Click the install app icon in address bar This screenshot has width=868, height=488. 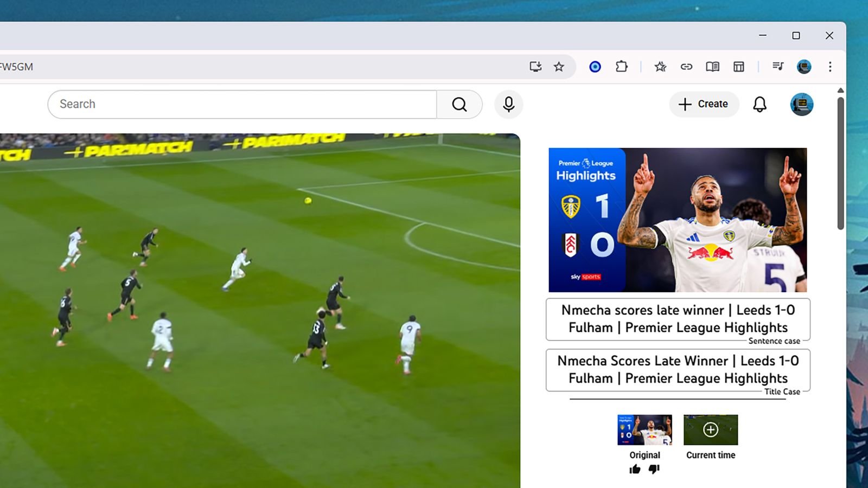point(535,67)
